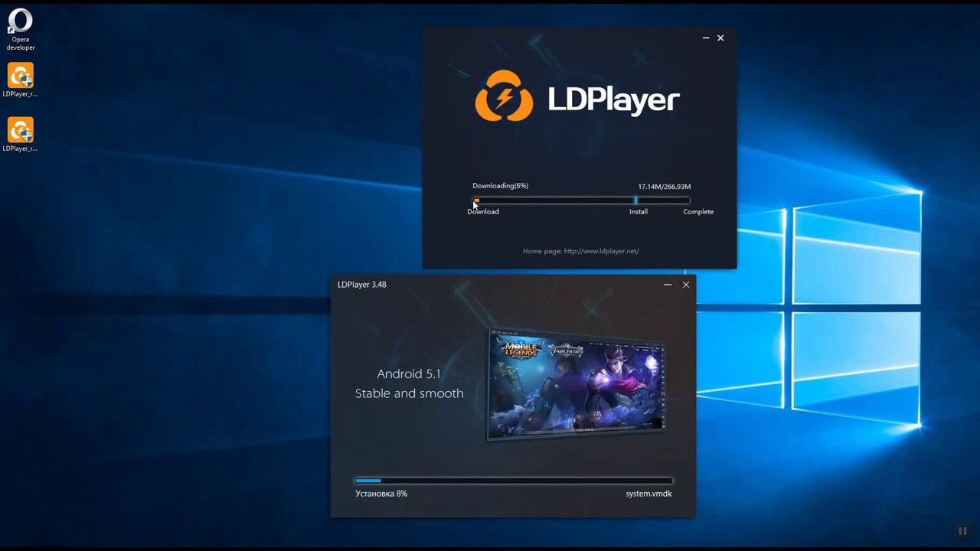Click the pause icon in screen corner
980x551 pixels.
click(962, 531)
